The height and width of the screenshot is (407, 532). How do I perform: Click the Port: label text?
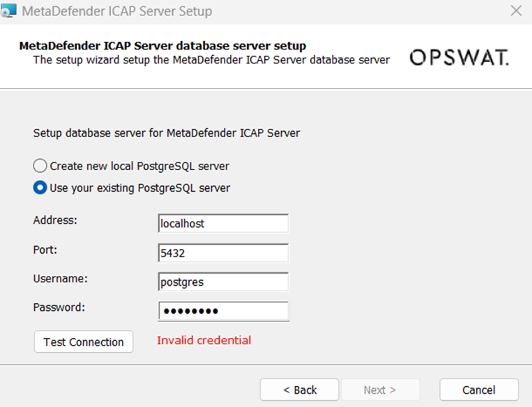pos(45,249)
